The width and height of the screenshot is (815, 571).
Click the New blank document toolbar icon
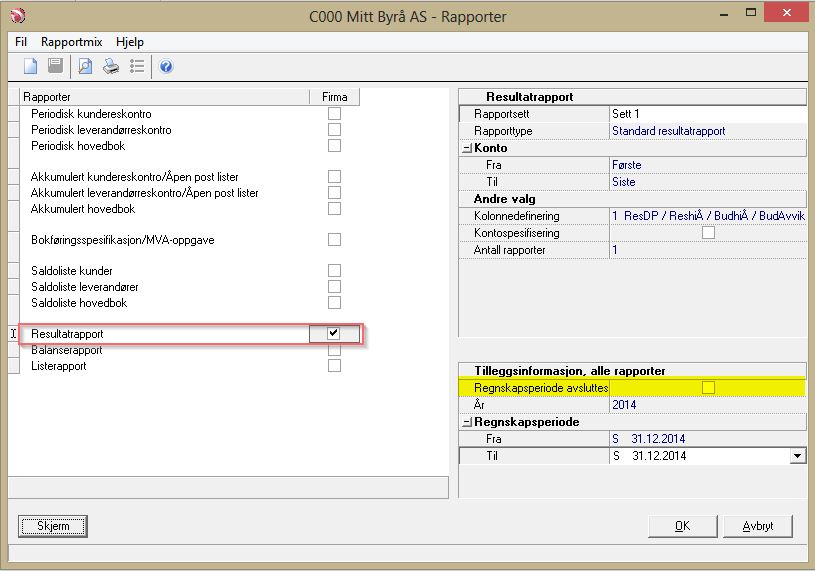(30, 67)
